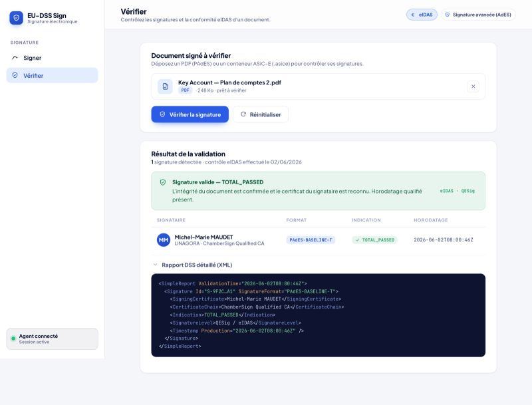Click the eIDAS · QESig tag
Image resolution: width=532 pixels, height=405 pixels.
[457, 191]
